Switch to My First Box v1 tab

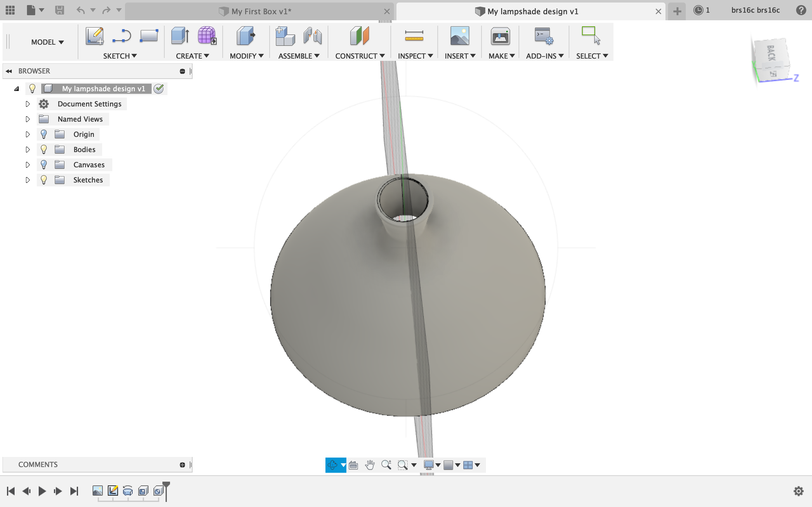(x=261, y=11)
